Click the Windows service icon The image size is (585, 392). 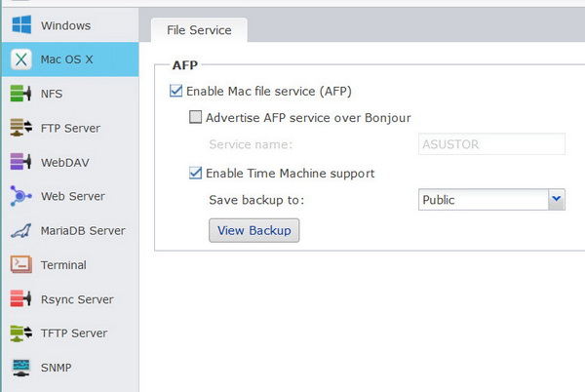21,25
